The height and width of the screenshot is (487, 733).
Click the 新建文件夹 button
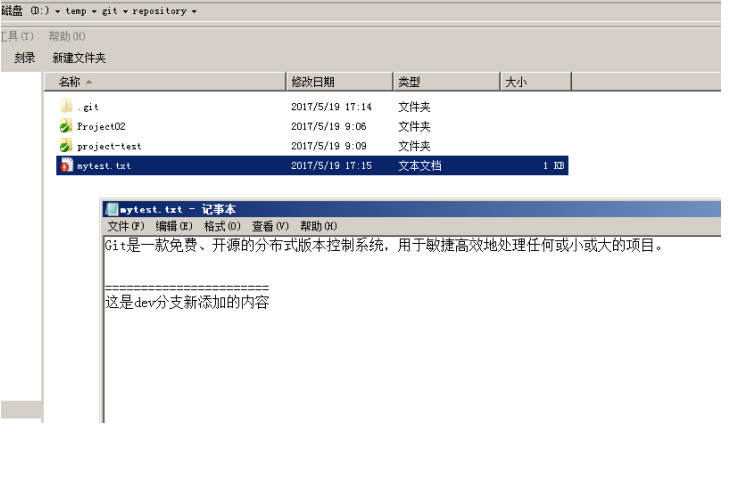pos(79,57)
